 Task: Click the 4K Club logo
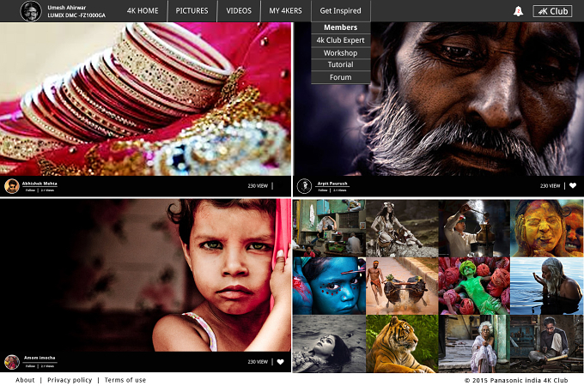click(552, 11)
